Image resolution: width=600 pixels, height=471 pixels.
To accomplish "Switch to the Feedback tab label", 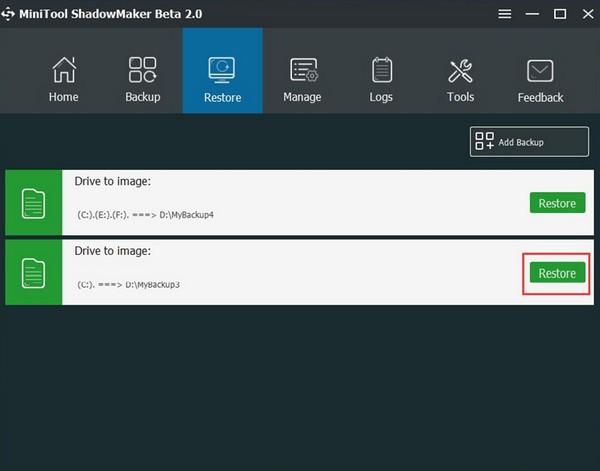I will pyautogui.click(x=540, y=98).
